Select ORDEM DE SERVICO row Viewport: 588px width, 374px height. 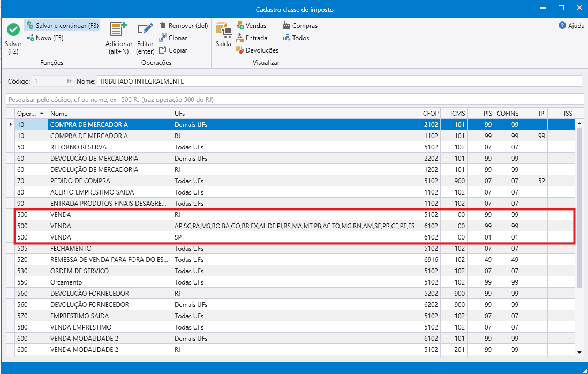point(291,271)
